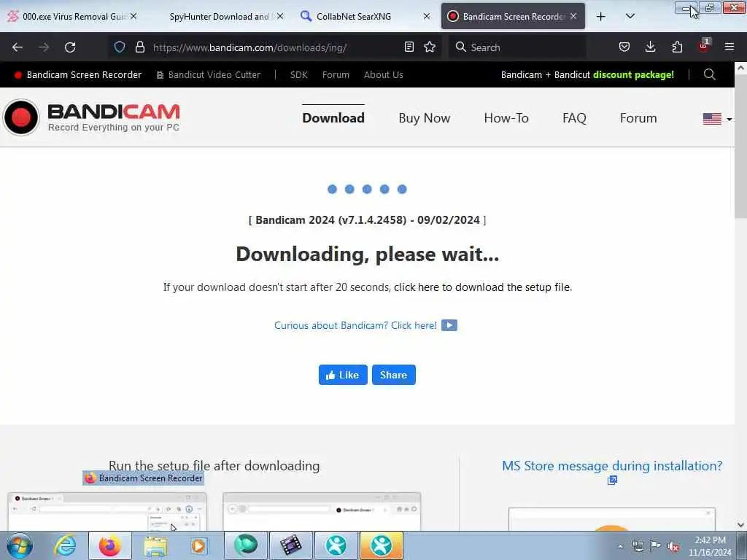This screenshot has height=560, width=747.
Task: Open Bandicut Video Cutter top link
Action: pos(209,75)
